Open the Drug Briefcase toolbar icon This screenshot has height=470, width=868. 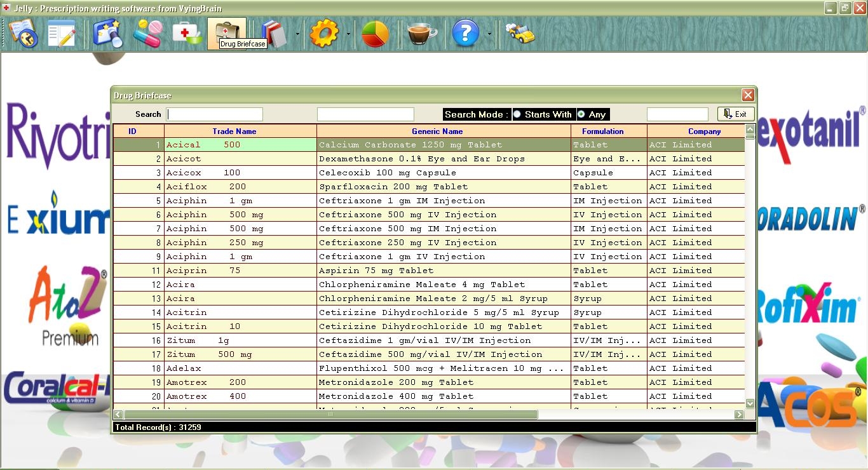coord(227,33)
